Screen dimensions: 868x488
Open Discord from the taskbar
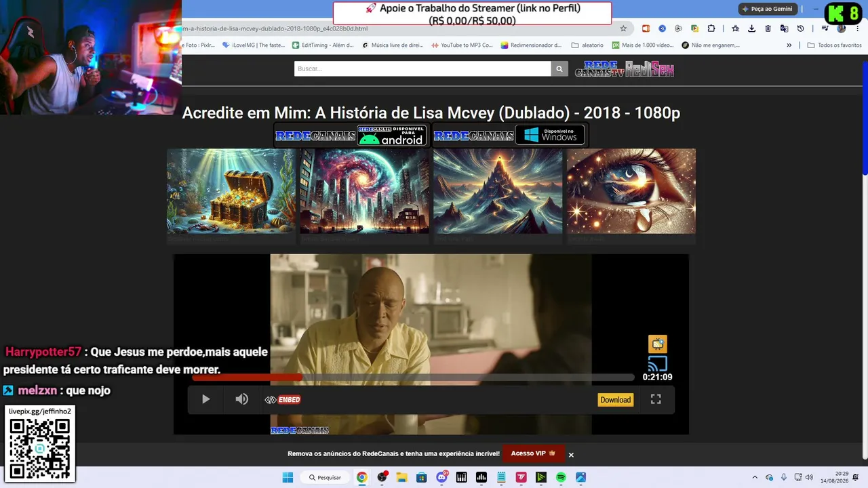(442, 477)
